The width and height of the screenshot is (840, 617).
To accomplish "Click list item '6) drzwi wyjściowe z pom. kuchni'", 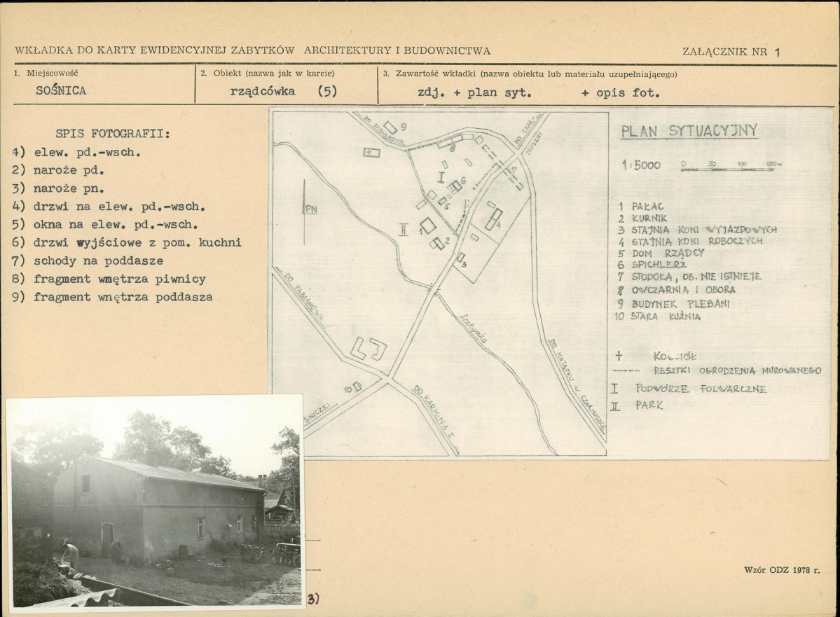I will pos(126,242).
